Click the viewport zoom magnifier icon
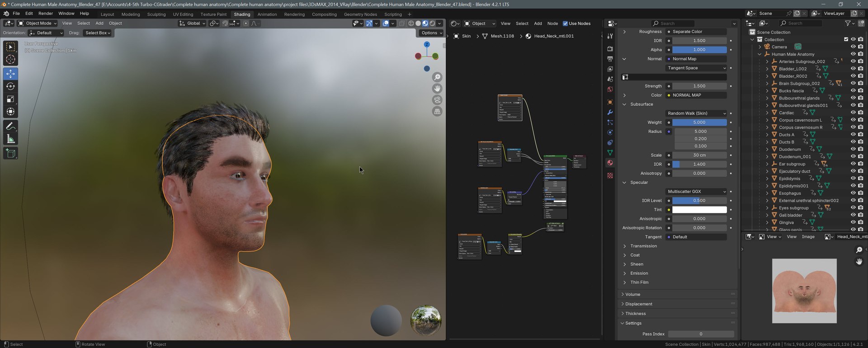The height and width of the screenshot is (348, 868). point(437,77)
